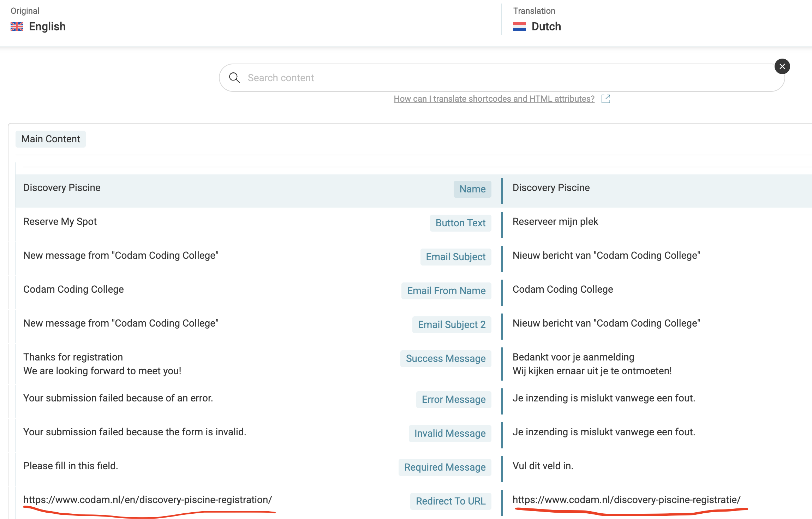Edit the Dutch translation 'Reserveer mijn plek'

click(x=555, y=222)
